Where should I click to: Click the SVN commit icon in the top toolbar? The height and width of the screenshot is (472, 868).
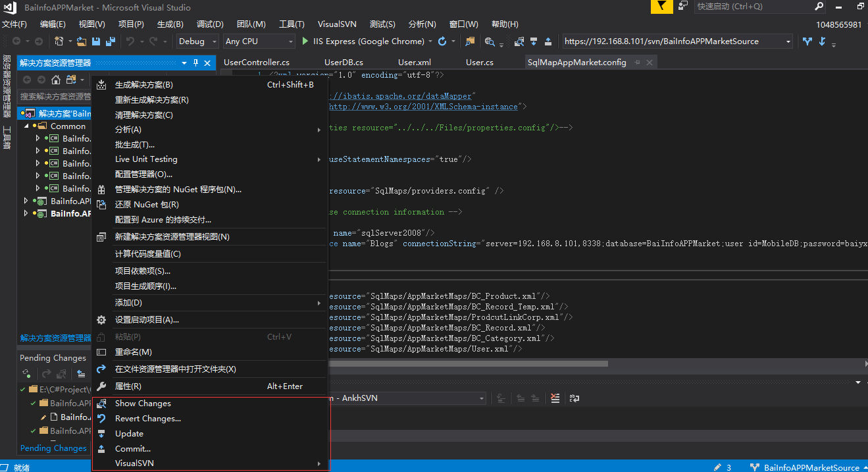pyautogui.click(x=549, y=41)
